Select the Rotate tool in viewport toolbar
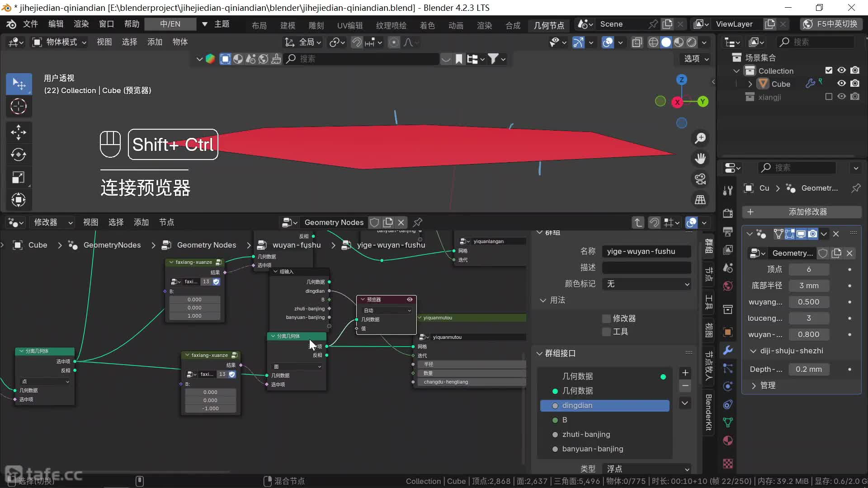Viewport: 868px width, 488px height. click(x=19, y=155)
